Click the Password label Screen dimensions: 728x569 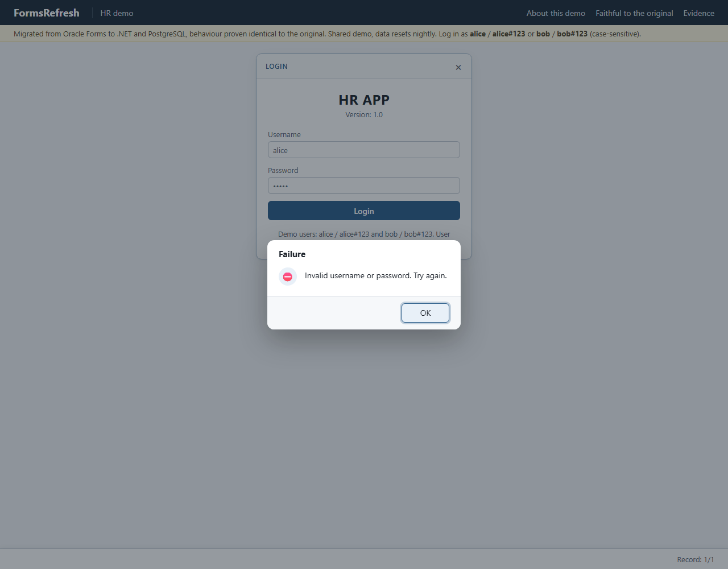tap(283, 171)
